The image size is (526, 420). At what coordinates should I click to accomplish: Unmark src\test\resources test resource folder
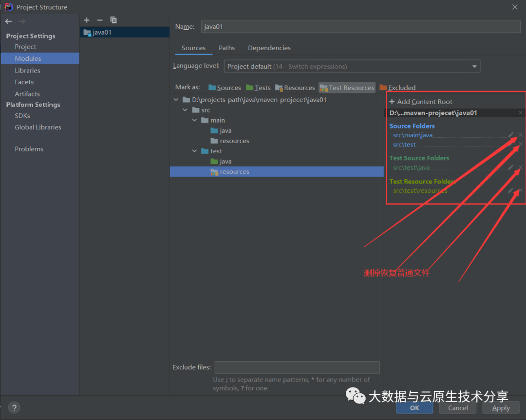[520, 190]
